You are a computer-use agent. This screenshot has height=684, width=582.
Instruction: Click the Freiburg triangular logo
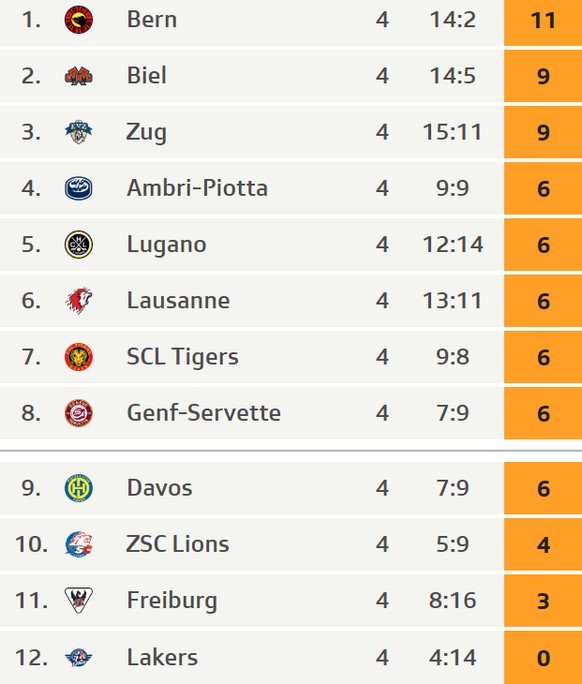click(79, 600)
